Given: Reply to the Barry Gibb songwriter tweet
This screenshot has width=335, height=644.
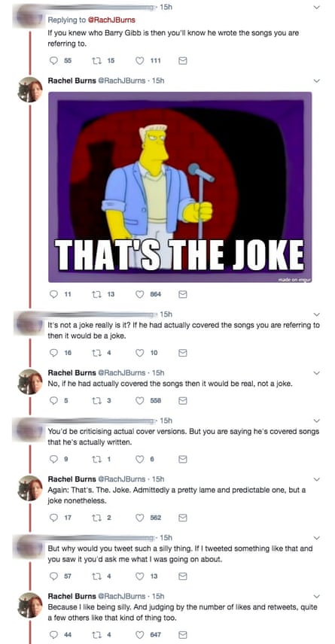Looking at the screenshot, I should pos(53,60).
